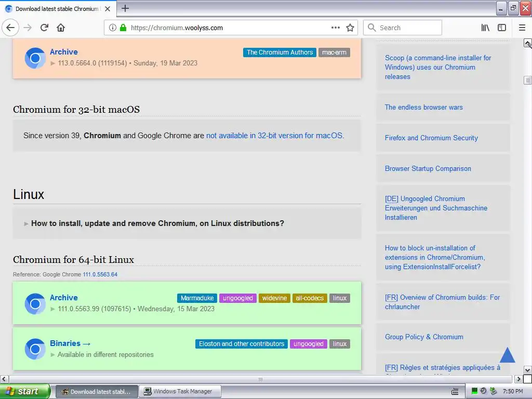Click the horizontal scrollbar thumb

point(260,379)
